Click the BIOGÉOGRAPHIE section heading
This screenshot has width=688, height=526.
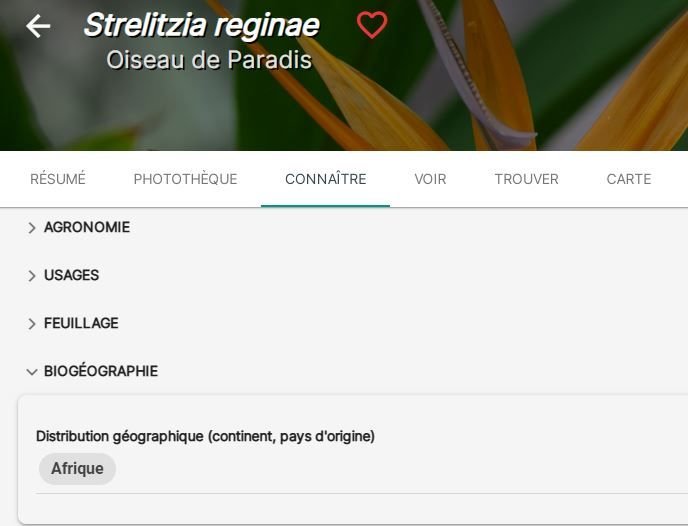click(x=101, y=371)
